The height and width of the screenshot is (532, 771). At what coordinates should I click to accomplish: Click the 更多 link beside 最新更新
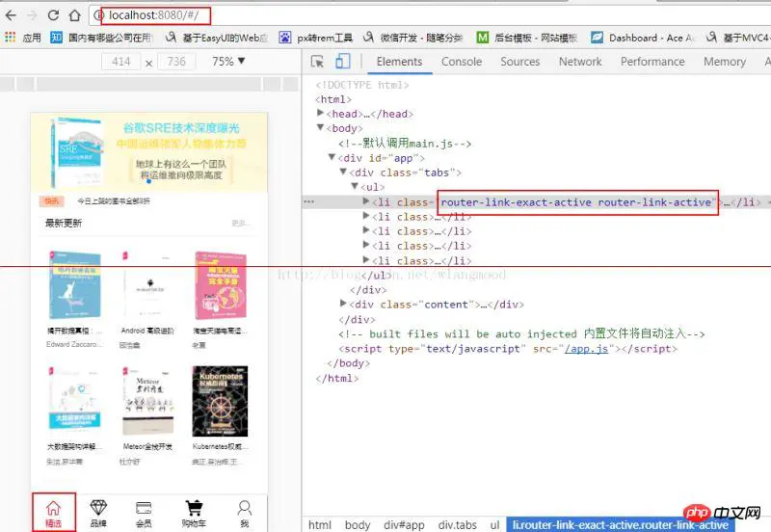(x=240, y=224)
